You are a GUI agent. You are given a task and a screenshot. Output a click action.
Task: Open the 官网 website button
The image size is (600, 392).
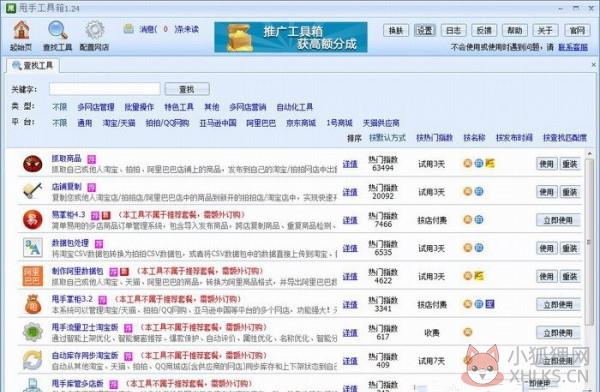[577, 30]
